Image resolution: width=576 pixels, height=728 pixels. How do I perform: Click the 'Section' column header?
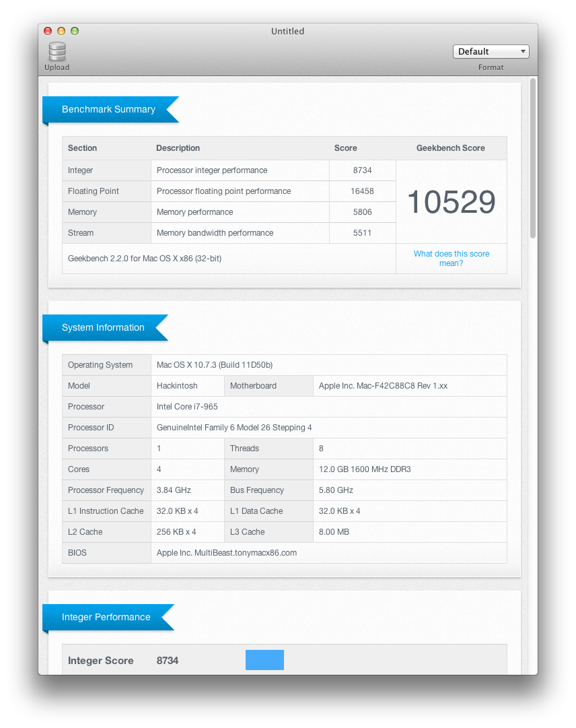pyautogui.click(x=82, y=148)
